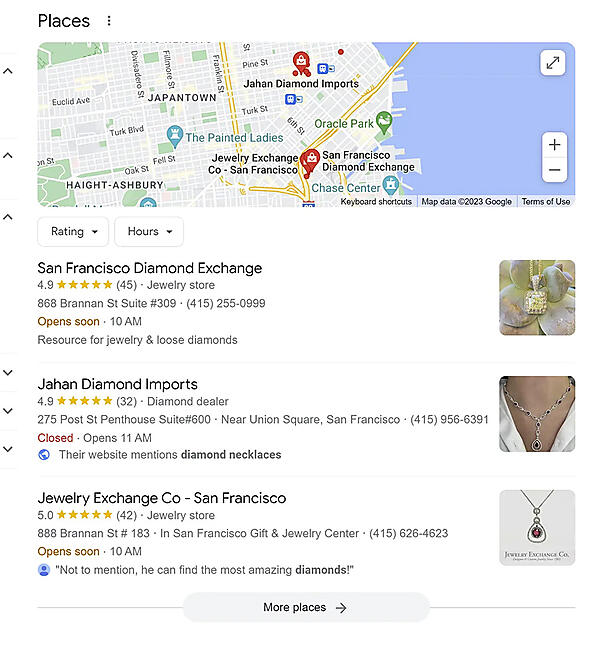Open the Rating filter dropdown
The image size is (600, 656).
[x=73, y=231]
